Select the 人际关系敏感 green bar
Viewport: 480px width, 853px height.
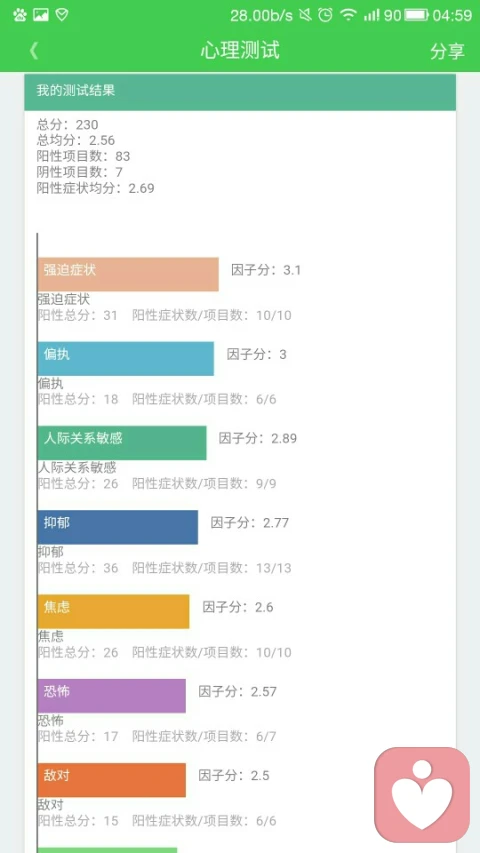coord(122,443)
